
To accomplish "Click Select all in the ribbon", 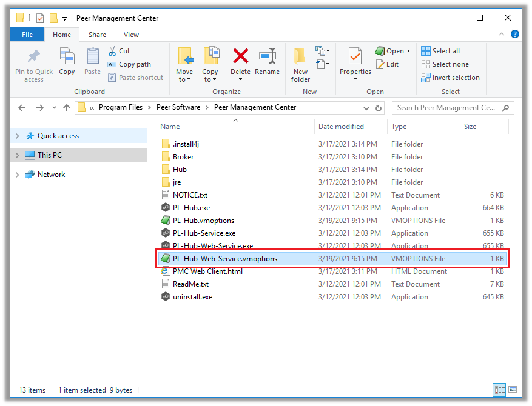I will [x=442, y=50].
